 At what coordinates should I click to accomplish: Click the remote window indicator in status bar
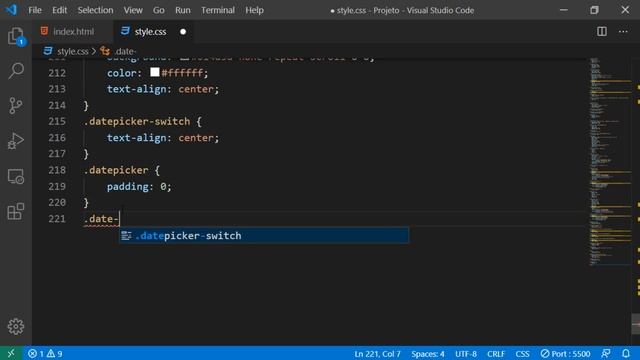[x=11, y=353]
